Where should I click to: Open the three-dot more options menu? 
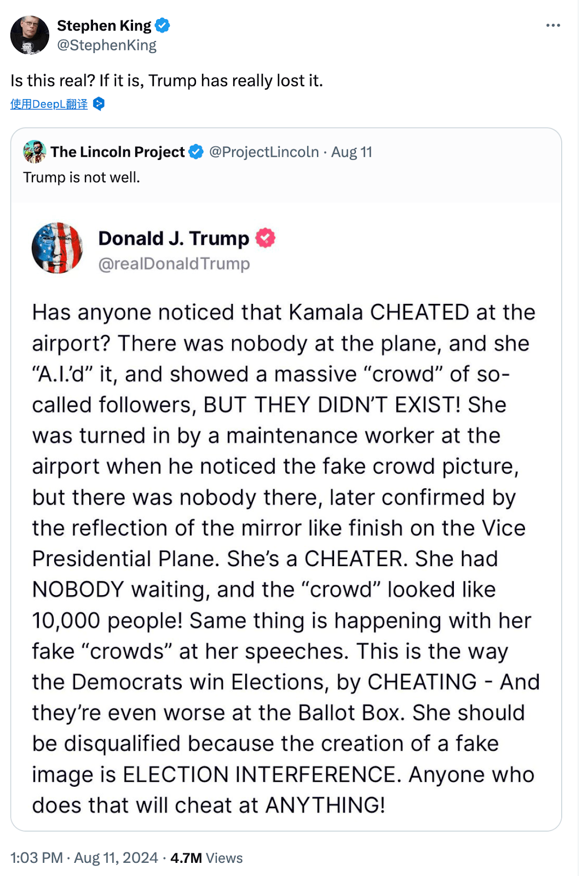[x=553, y=25]
